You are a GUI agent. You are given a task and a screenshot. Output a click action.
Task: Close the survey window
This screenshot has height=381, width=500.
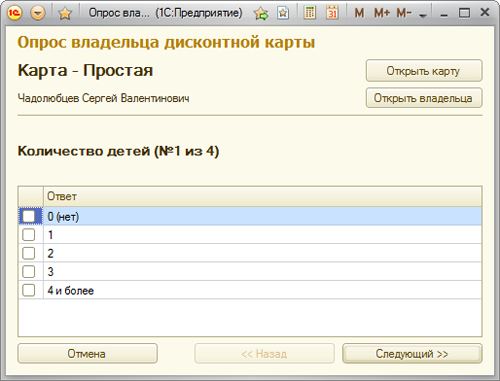tap(485, 13)
